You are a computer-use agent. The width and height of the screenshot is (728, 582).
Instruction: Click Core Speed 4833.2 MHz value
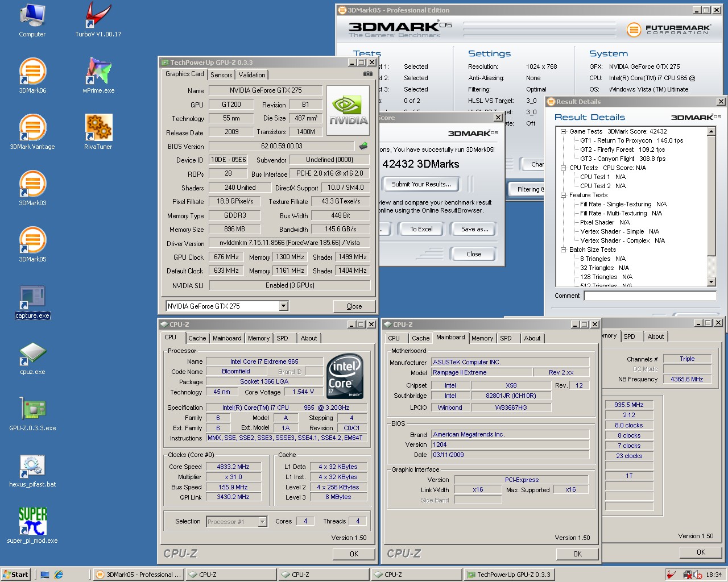click(x=233, y=467)
